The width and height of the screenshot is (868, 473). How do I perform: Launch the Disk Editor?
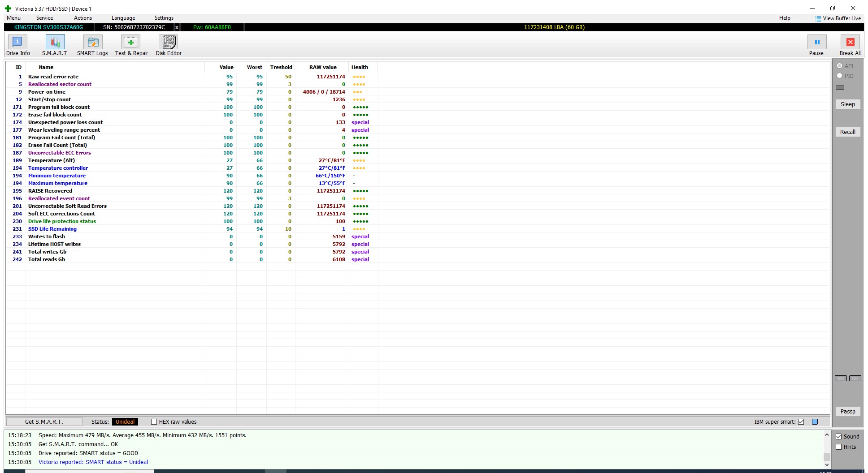tap(169, 45)
